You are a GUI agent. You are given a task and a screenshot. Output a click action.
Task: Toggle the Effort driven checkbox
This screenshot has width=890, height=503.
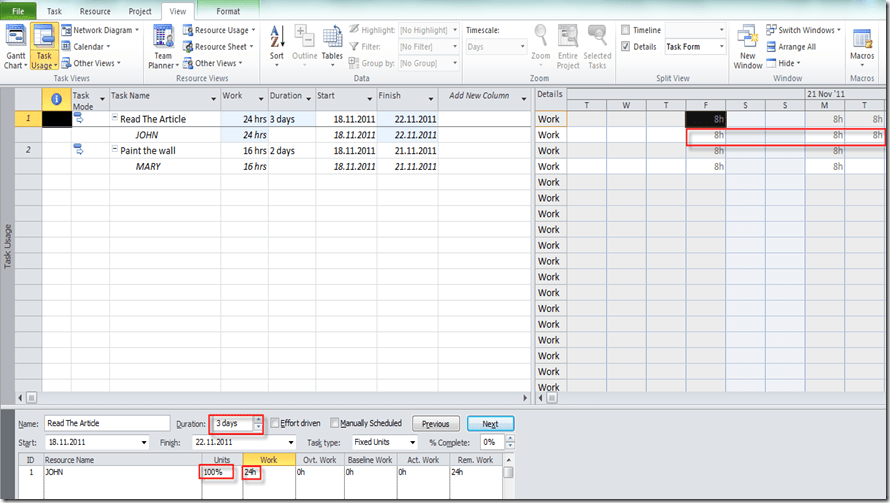pos(275,423)
